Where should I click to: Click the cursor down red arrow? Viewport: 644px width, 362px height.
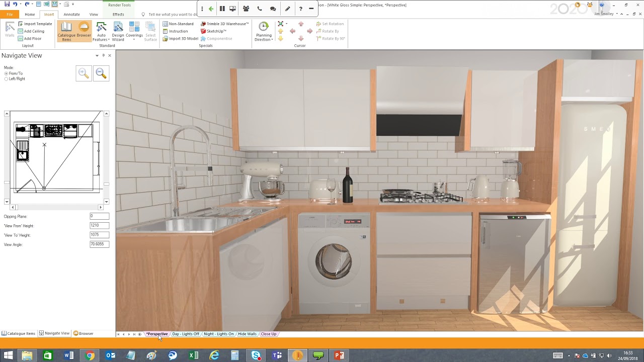(x=301, y=39)
